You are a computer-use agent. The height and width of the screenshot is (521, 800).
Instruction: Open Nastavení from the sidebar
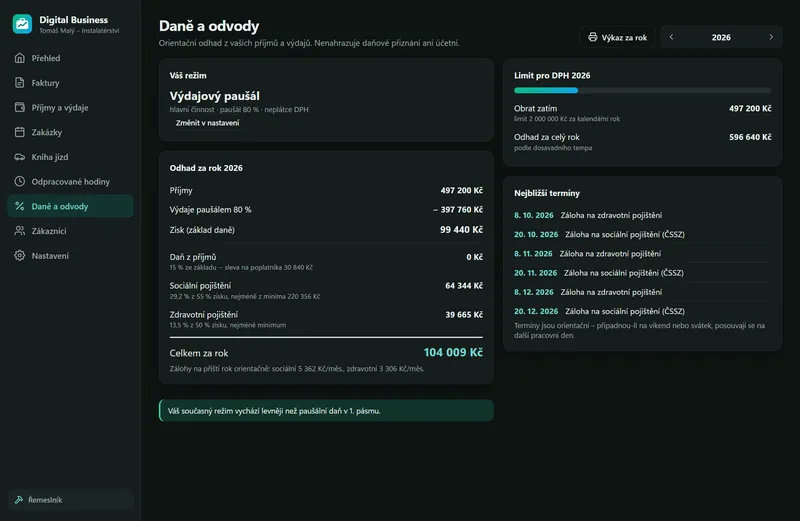point(70,255)
